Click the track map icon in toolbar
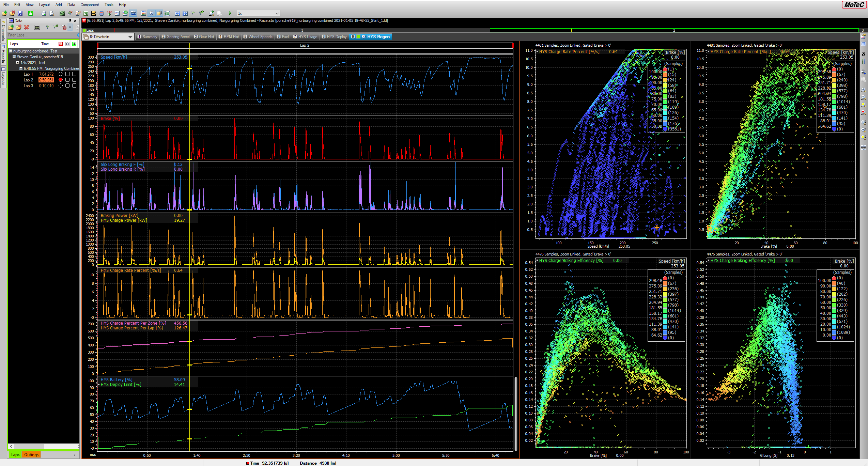The width and height of the screenshot is (868, 466). click(x=62, y=13)
